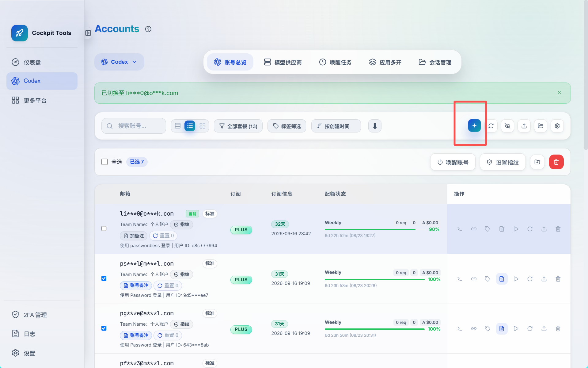Click 账号备注 on ps***l@m***l.com row
This screenshot has width=588, height=368.
136,286
